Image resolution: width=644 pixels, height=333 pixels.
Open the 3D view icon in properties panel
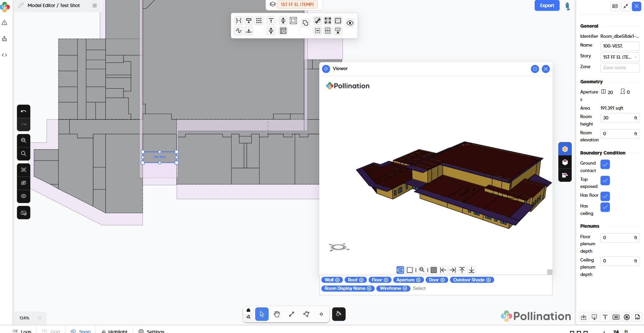point(616,317)
